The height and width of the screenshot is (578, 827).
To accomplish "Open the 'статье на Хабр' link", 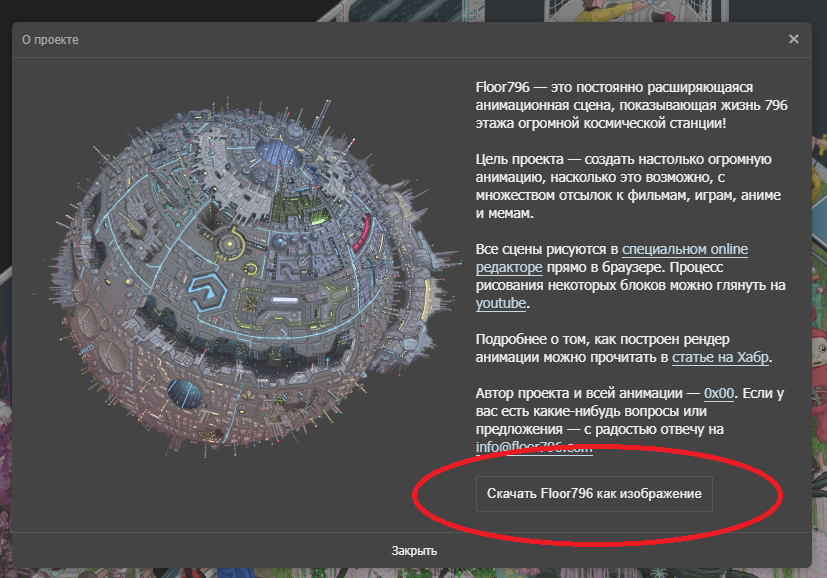I will click(x=720, y=357).
